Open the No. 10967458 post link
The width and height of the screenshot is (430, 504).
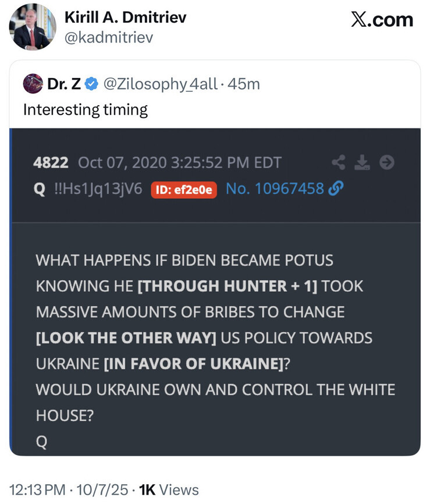coord(275,189)
